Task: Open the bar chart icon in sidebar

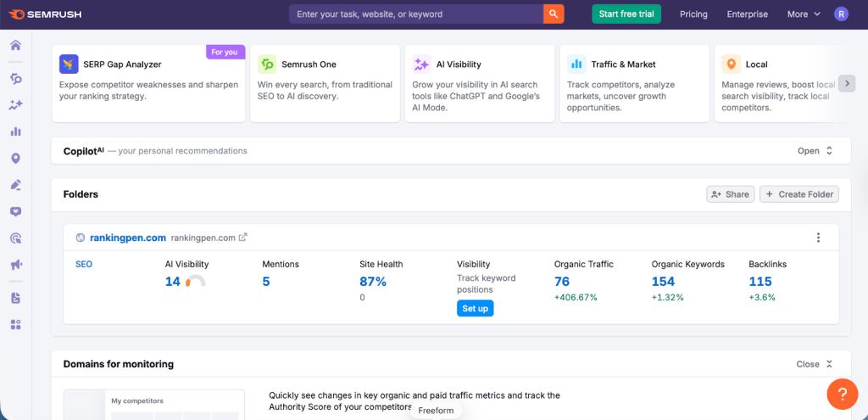Action: [x=15, y=132]
